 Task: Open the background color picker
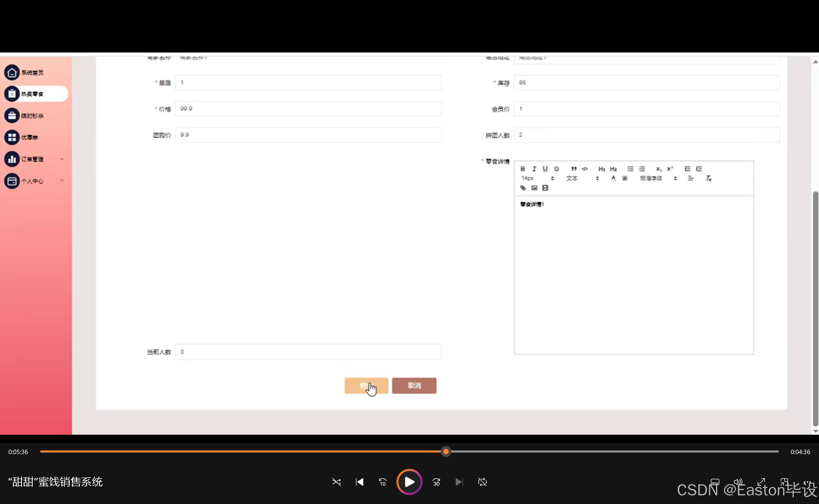pos(625,178)
